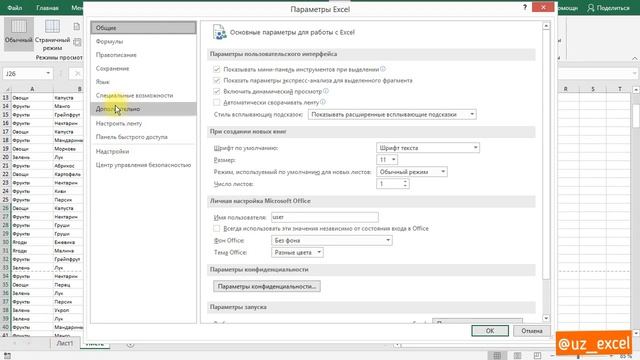Image resolution: width=640 pixels, height=360 pixels.
Task: Click info icon beside сворачивать ленту
Action: tap(323, 102)
